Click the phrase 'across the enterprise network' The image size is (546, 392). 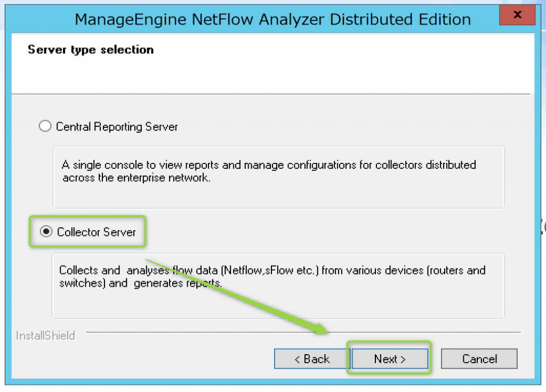click(x=136, y=178)
